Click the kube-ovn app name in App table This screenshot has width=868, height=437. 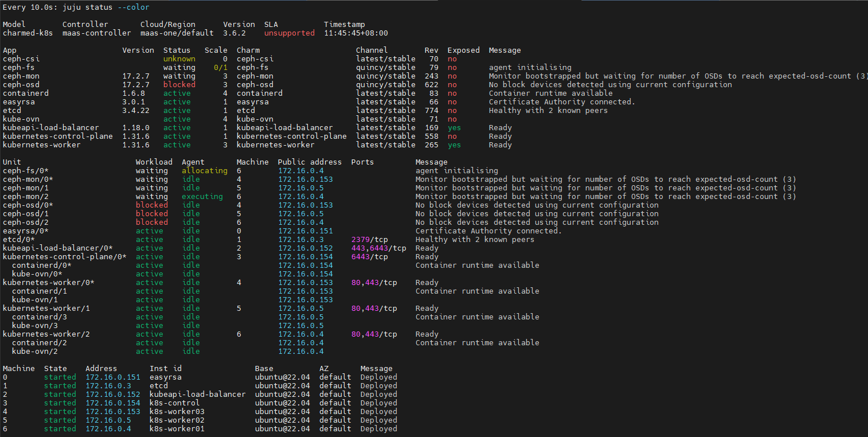pyautogui.click(x=21, y=119)
